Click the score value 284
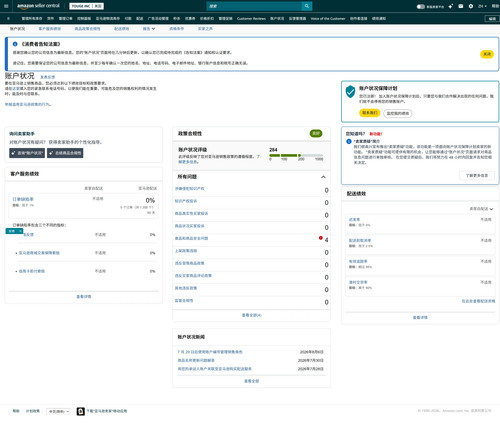 273,150
